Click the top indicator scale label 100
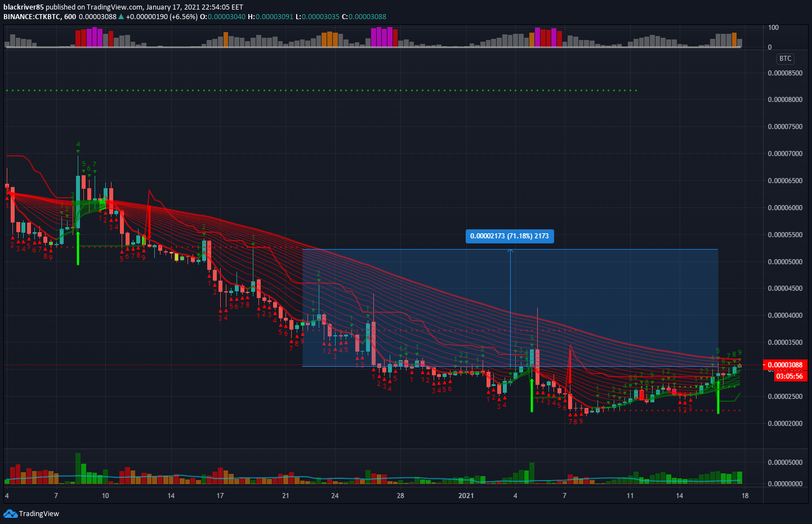Screen dimensions: 812x524 click(x=774, y=28)
